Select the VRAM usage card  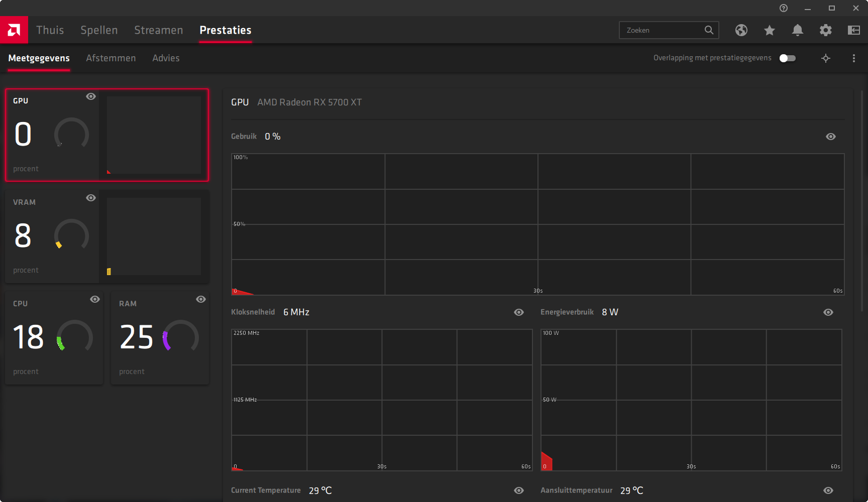point(107,236)
